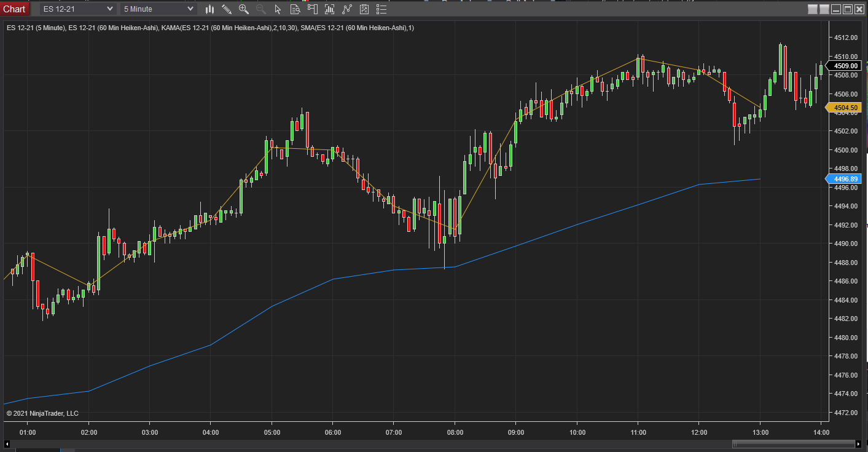Screen dimensions: 868x452
Task: Click the 03:00 time axis label
Action: pos(150,432)
